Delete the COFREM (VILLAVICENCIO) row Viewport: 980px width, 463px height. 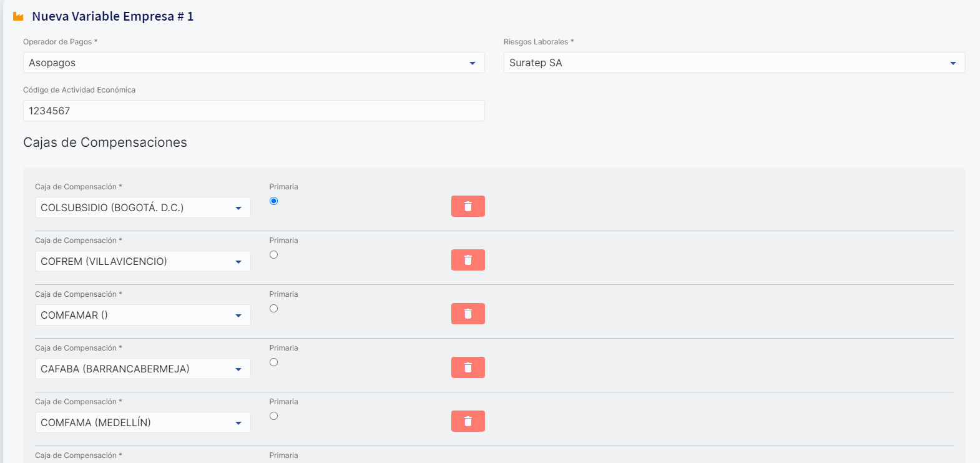tap(468, 260)
